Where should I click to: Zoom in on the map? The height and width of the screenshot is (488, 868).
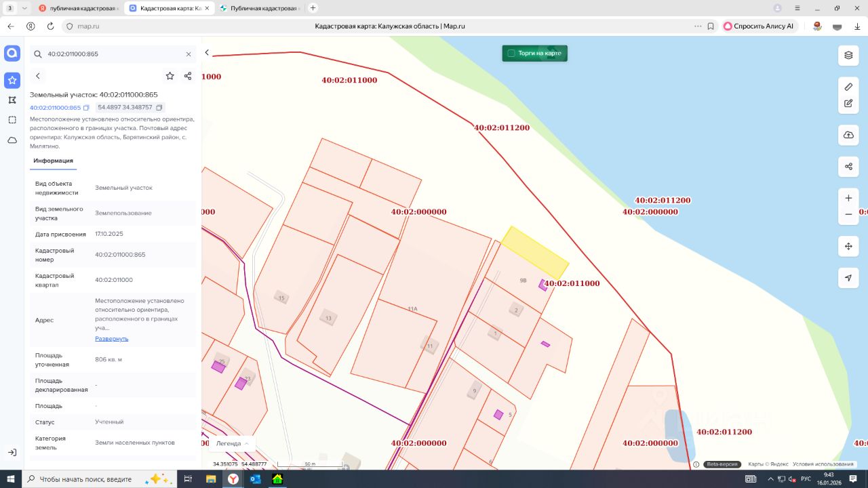(848, 199)
